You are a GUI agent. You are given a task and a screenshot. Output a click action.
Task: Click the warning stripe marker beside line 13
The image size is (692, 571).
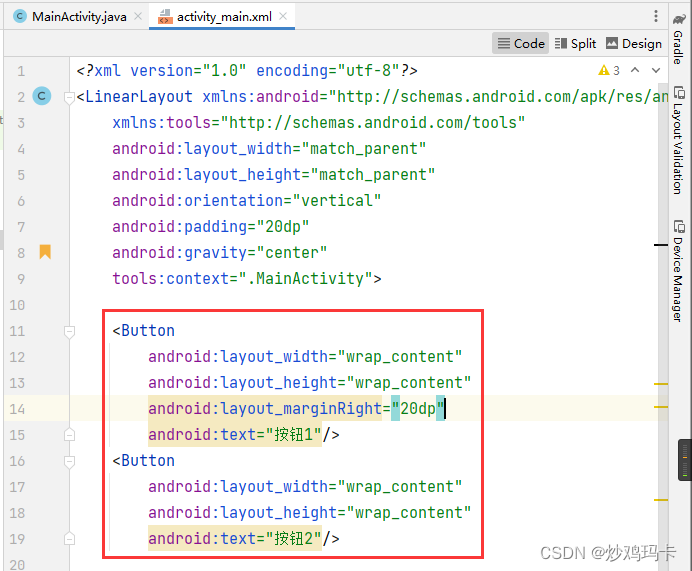coord(661,384)
